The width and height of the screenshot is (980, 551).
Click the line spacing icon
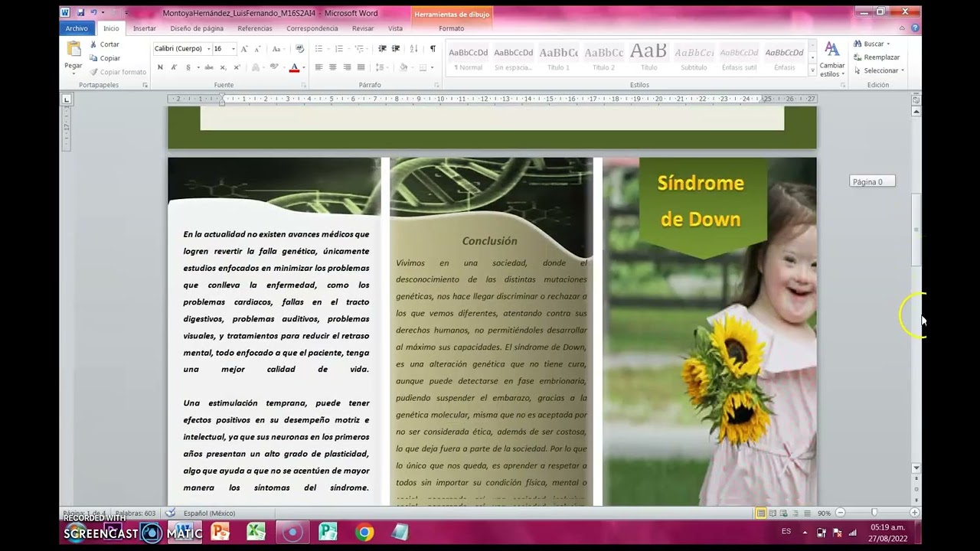380,67
